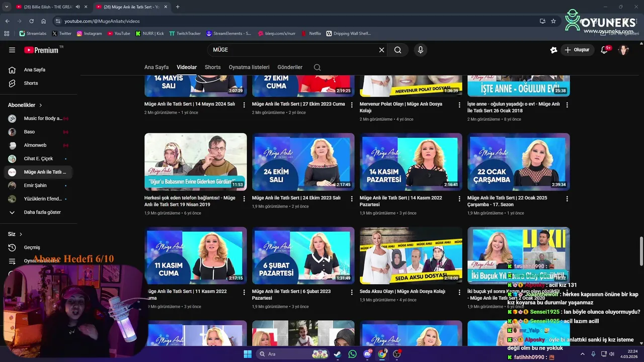
Task: Open the account avatar menu
Action: pos(624,50)
